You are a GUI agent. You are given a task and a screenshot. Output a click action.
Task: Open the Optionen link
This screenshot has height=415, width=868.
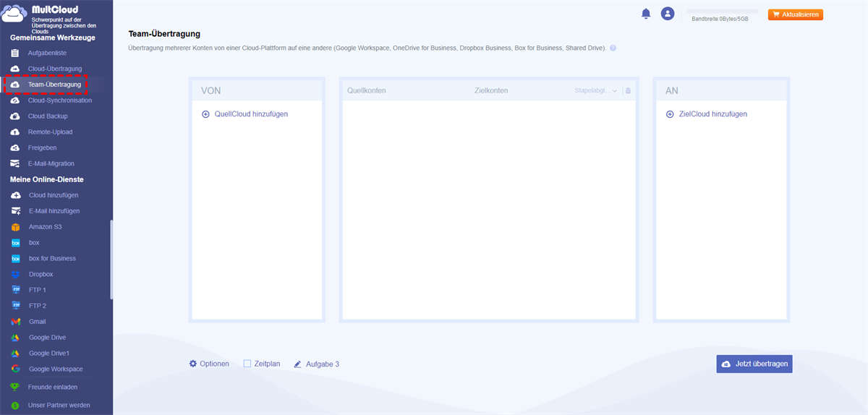click(x=214, y=364)
